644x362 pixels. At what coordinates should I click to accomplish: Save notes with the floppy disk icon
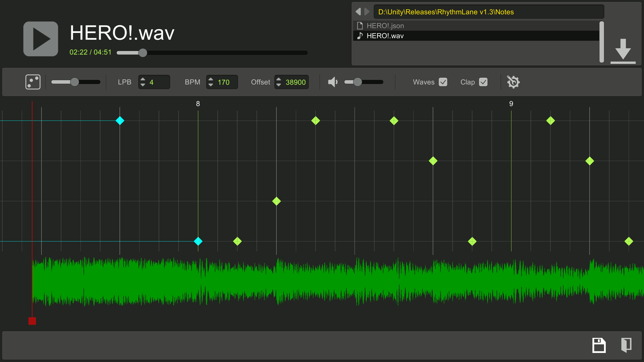point(599,345)
